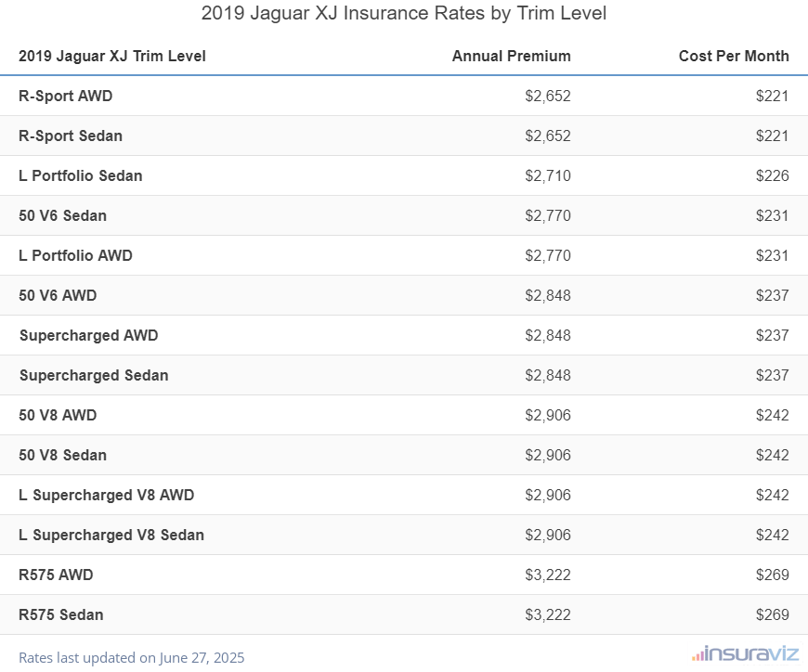Viewport: 808px width, 672px height.
Task: Click the $221 monthly cost for R-Sport AWD
Action: [x=773, y=97]
